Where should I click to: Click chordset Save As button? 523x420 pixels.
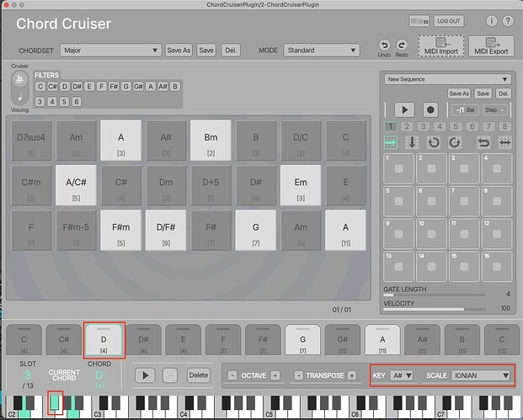point(179,51)
